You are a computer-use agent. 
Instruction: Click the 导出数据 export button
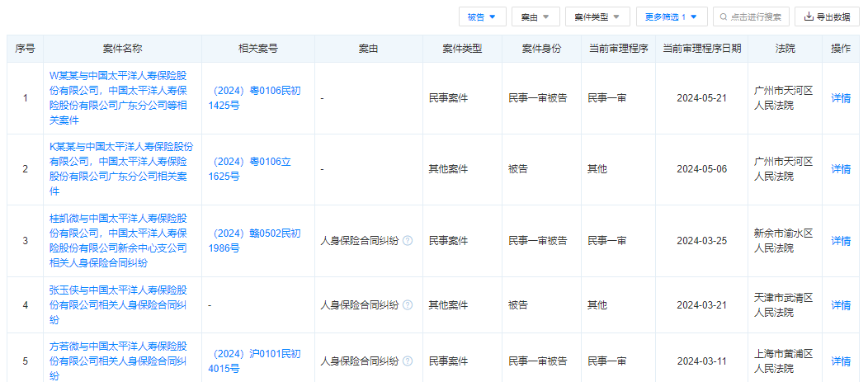[x=827, y=17]
